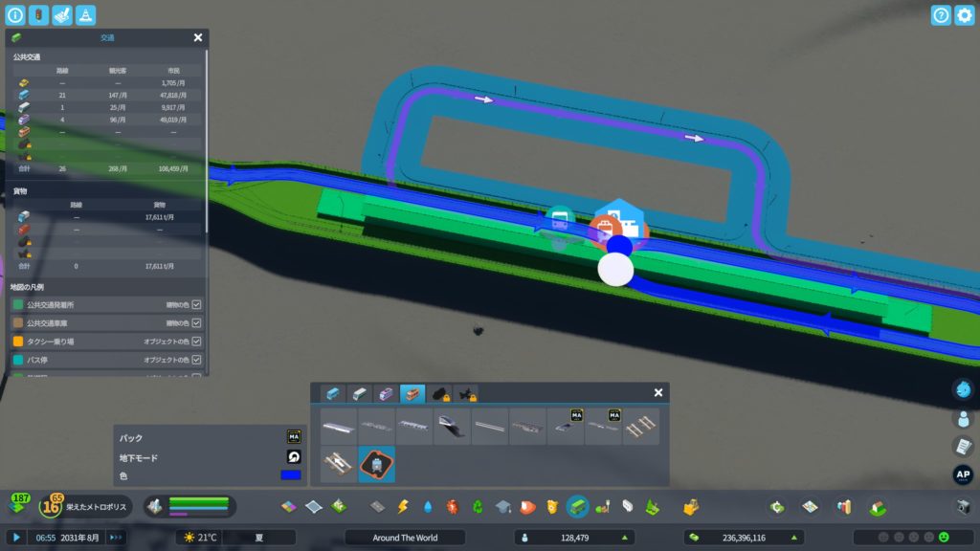This screenshot has height=551, width=980.
Task: Click the help question mark icon
Action: (x=941, y=15)
